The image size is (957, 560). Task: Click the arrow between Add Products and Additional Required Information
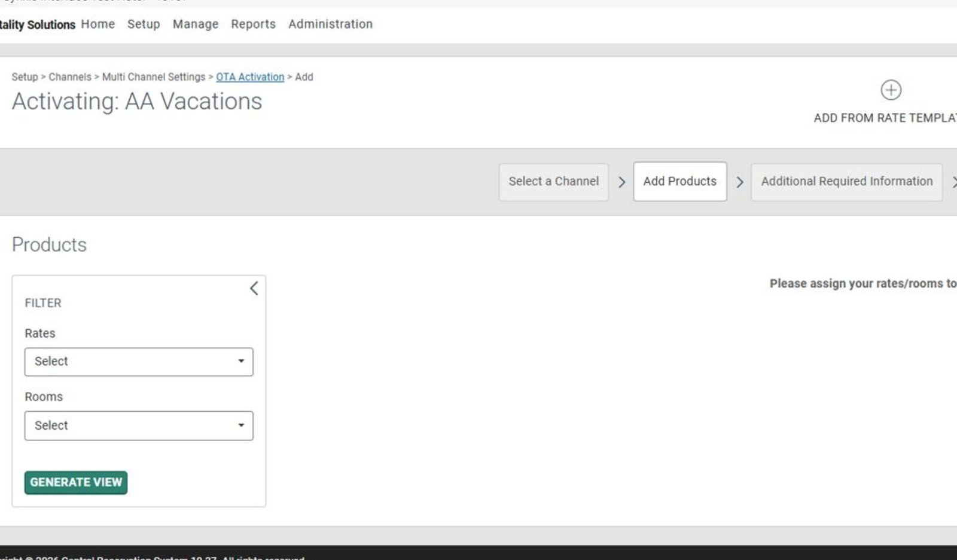[740, 182]
